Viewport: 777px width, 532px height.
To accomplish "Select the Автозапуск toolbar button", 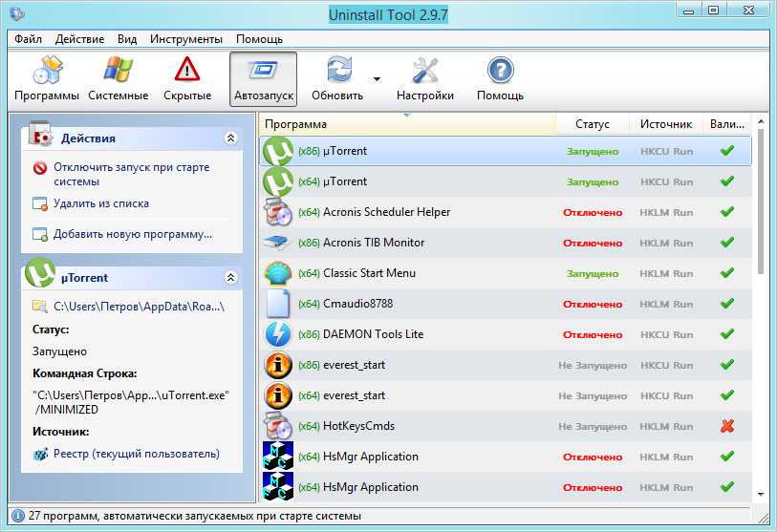I will pyautogui.click(x=263, y=78).
